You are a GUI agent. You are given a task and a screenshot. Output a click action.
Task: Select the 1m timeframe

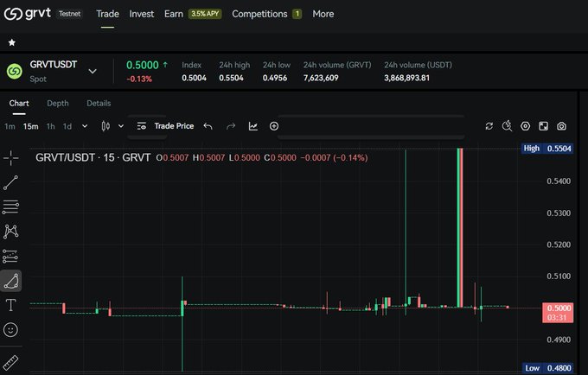tap(10, 126)
